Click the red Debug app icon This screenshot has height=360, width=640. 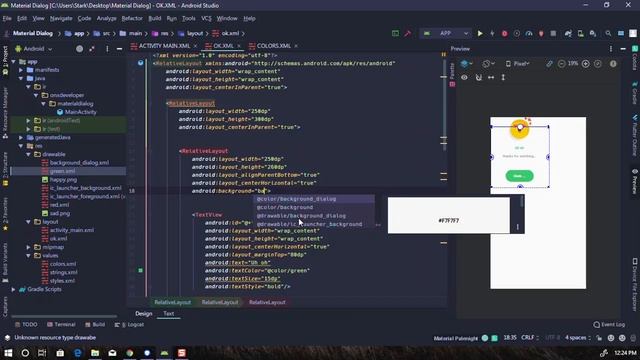coord(504,33)
